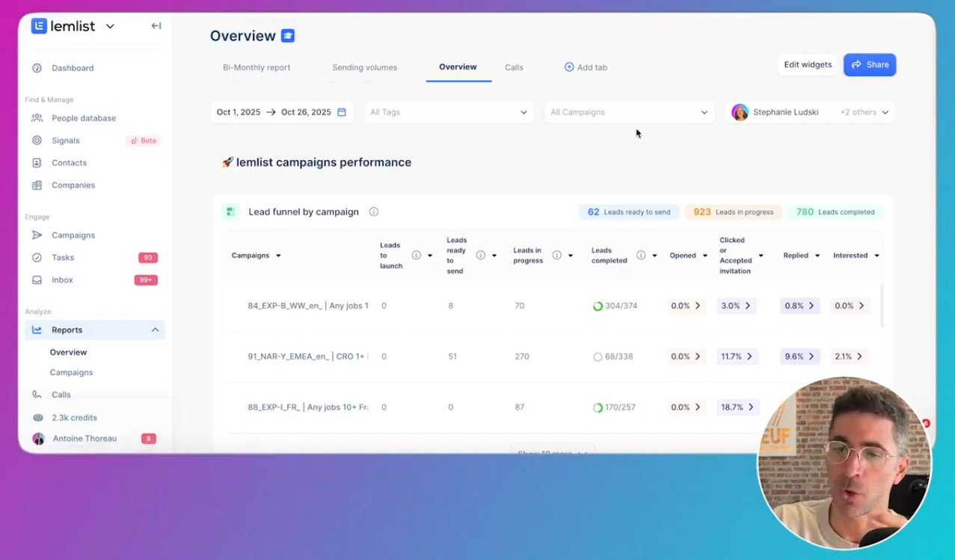Click the 62 Leads ready to send chip
955x560 pixels.
click(629, 212)
